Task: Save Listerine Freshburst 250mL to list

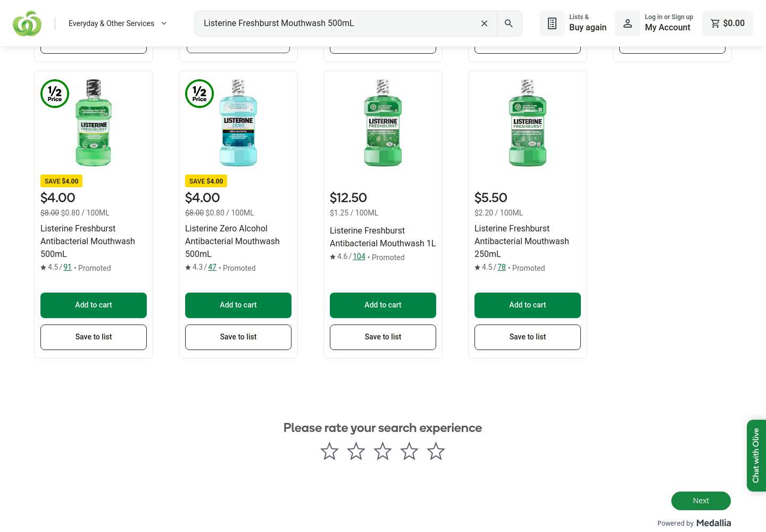Action: 528,337
